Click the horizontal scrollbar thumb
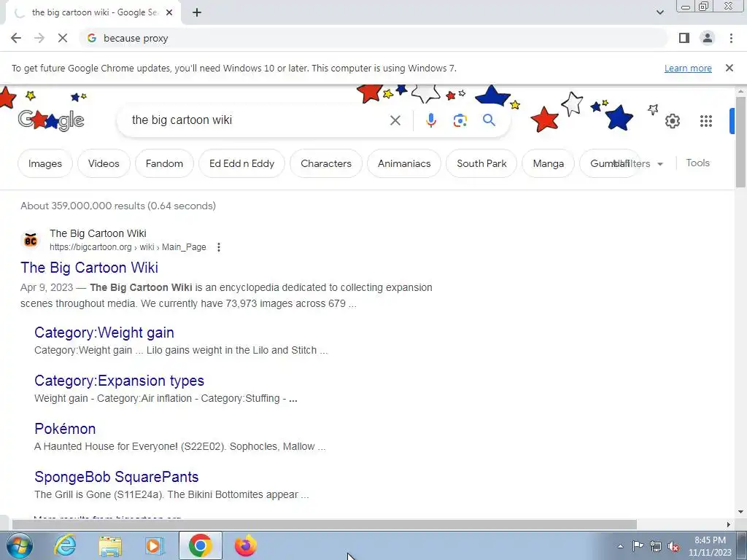 click(x=325, y=524)
